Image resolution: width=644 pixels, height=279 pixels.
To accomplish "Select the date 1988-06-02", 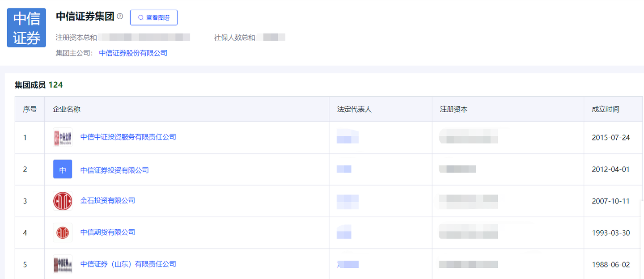I will [x=611, y=265].
